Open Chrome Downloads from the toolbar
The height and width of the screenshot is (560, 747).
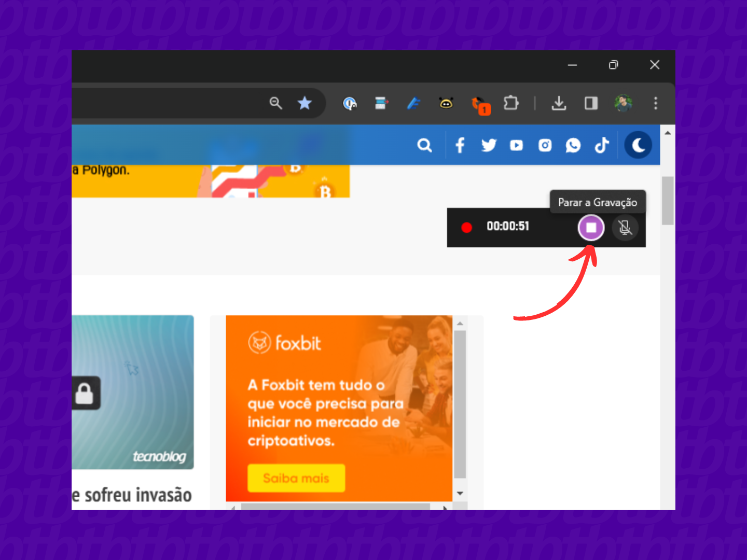pyautogui.click(x=559, y=103)
